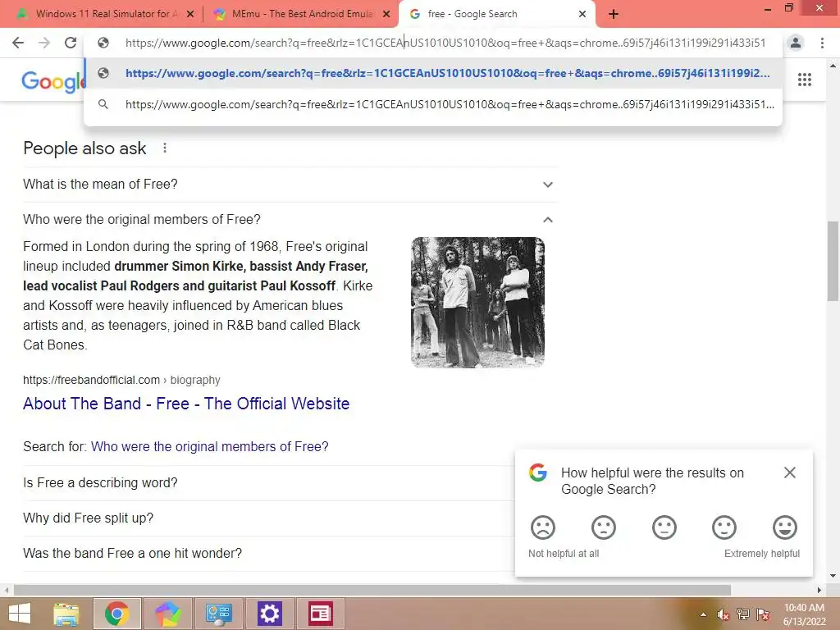840x630 pixels.
Task: Click the vertical scrollbar thumb
Action: tap(833, 261)
